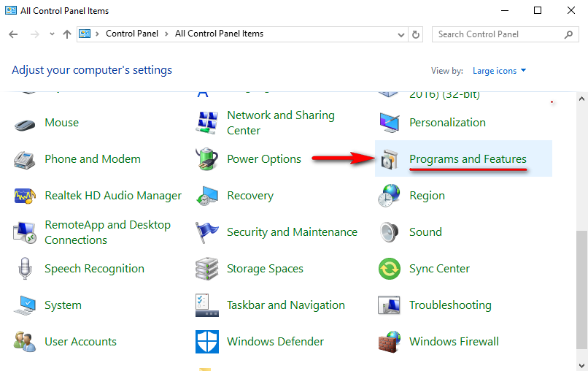This screenshot has height=371, width=588.
Task: Open the Mouse settings icon
Action: 26,123
